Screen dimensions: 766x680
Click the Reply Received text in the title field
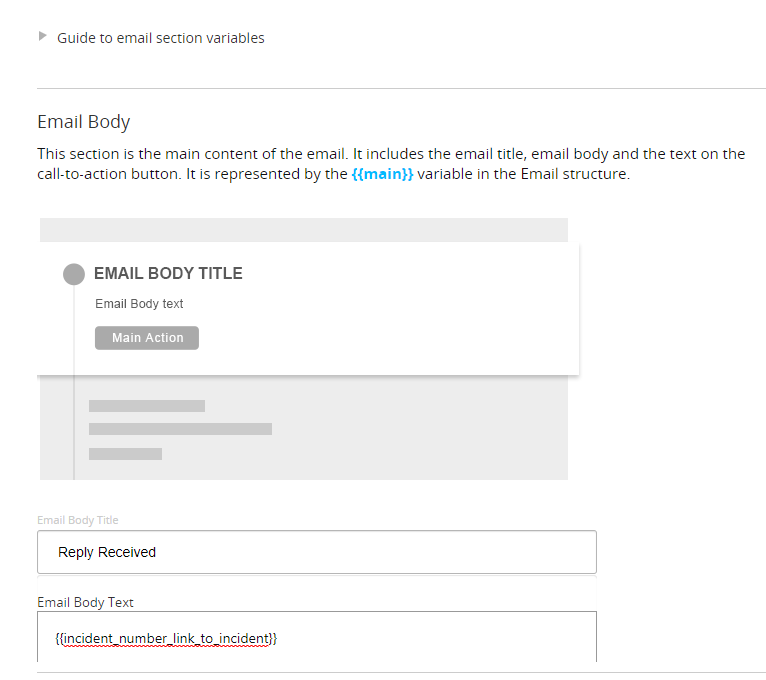click(x=107, y=552)
